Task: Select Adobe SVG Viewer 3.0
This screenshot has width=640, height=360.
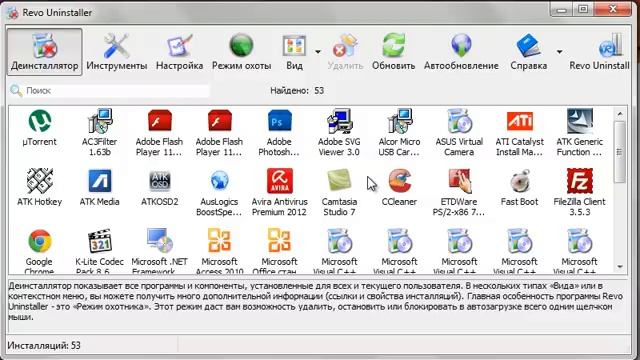Action: coord(339,133)
